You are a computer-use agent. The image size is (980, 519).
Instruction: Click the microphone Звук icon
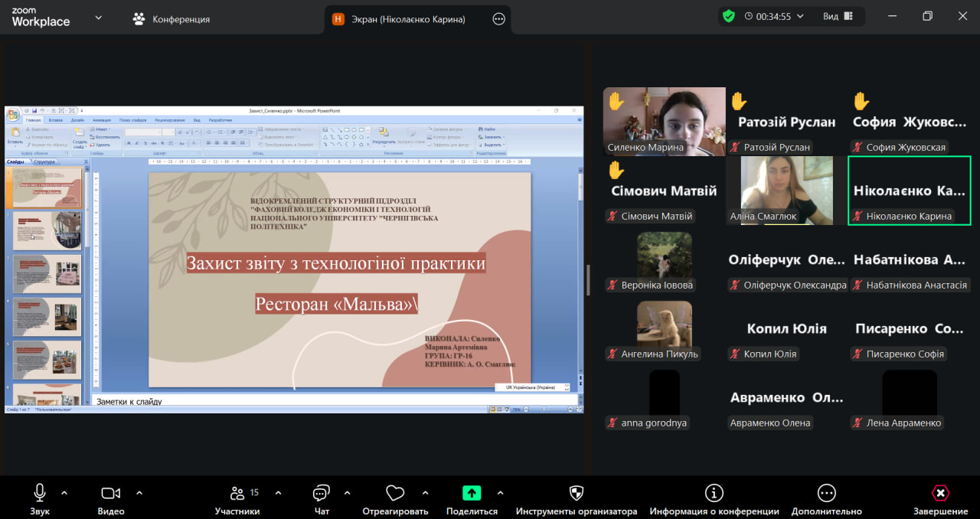40,493
